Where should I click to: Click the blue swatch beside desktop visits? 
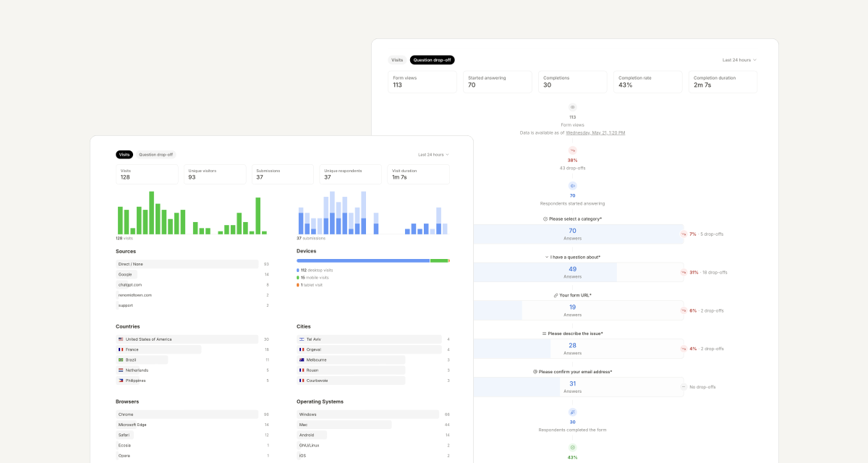(298, 270)
